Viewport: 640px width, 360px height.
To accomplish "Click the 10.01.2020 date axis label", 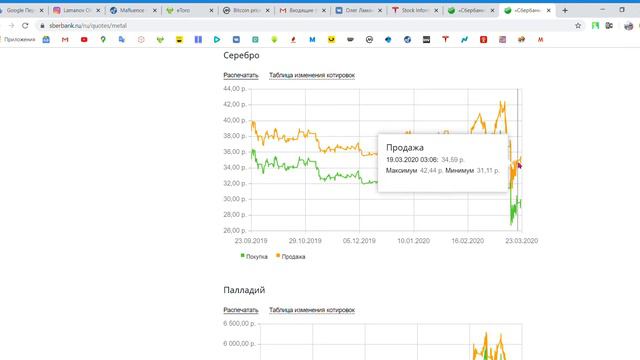I will click(x=413, y=241).
